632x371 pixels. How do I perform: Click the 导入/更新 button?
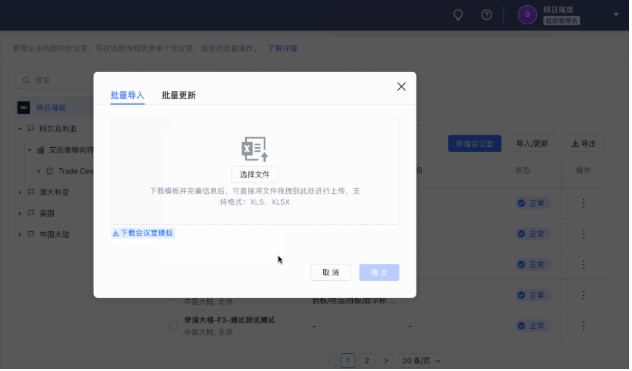tap(533, 144)
